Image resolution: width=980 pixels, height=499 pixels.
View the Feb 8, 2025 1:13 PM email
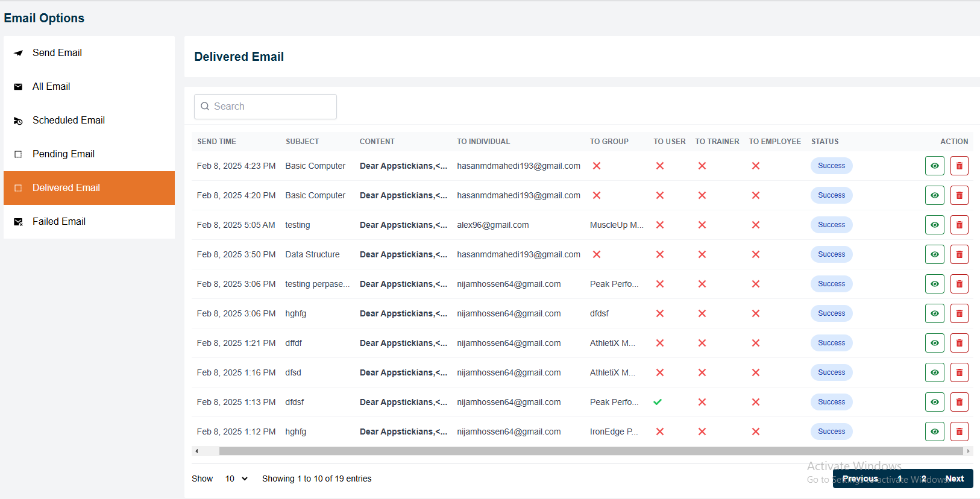coord(934,402)
